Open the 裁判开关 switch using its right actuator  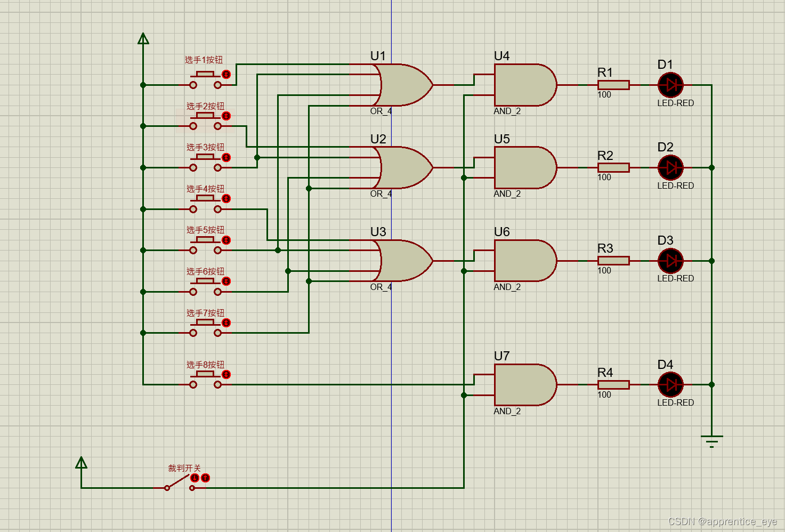[205, 478]
